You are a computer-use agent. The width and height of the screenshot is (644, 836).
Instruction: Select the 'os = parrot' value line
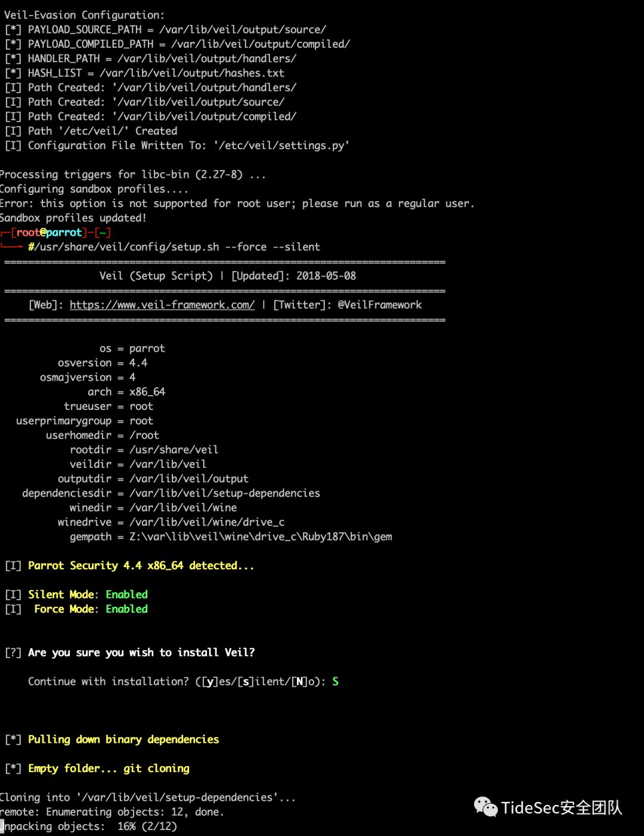(x=132, y=348)
